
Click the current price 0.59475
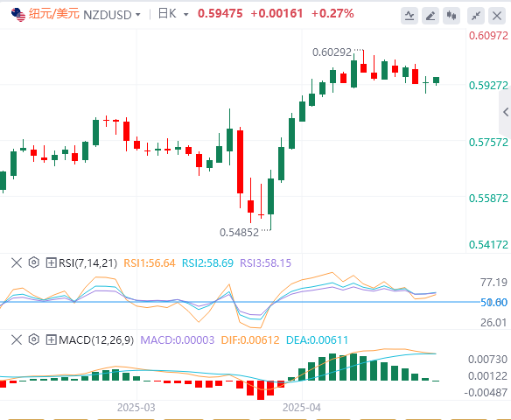coord(220,14)
